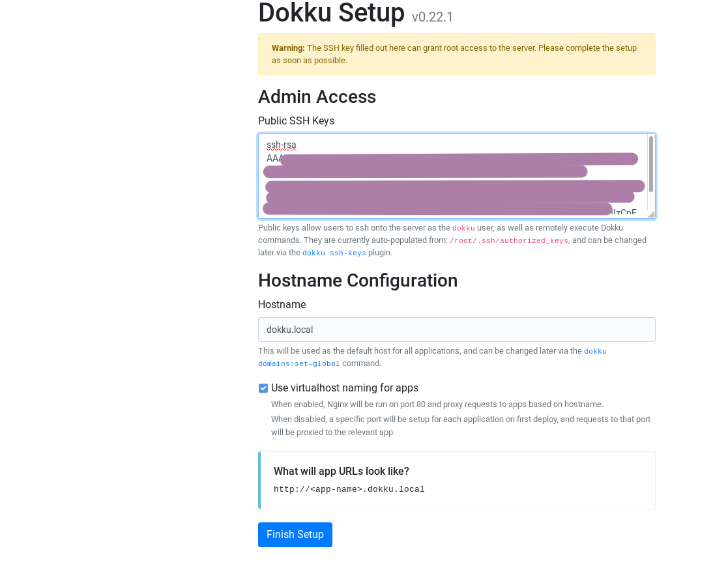728x566 pixels.
Task: Click the 'What will app URLs look like?' heading
Action: (x=341, y=471)
